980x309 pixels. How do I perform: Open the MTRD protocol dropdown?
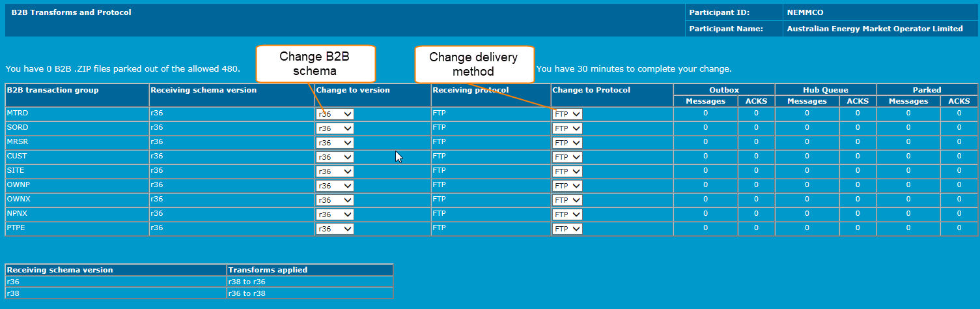click(x=567, y=114)
